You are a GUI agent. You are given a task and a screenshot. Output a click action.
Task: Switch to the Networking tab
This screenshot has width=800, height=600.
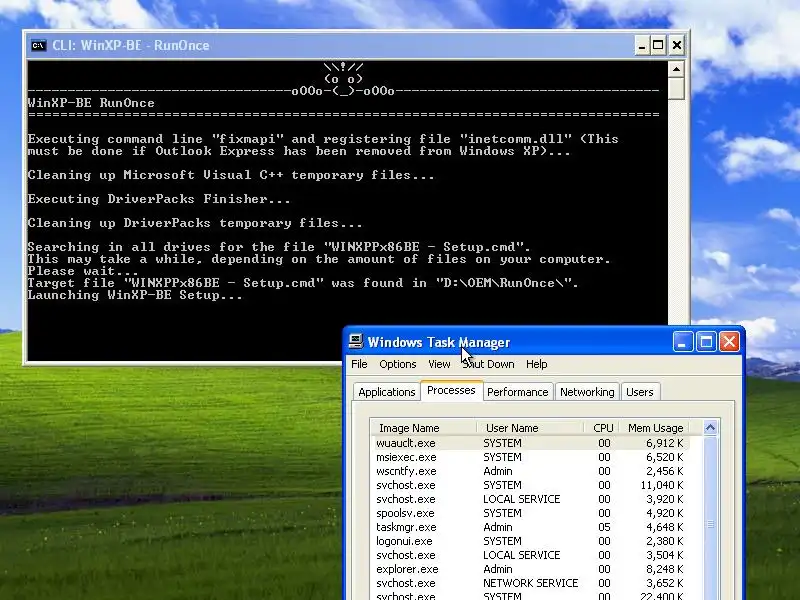coord(587,392)
